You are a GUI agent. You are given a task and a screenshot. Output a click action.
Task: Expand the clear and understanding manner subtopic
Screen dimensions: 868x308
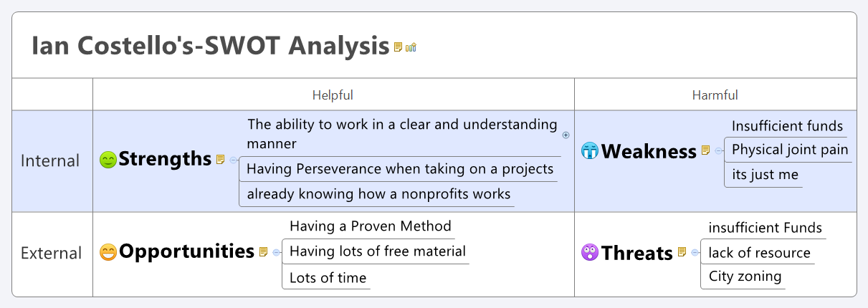[566, 135]
